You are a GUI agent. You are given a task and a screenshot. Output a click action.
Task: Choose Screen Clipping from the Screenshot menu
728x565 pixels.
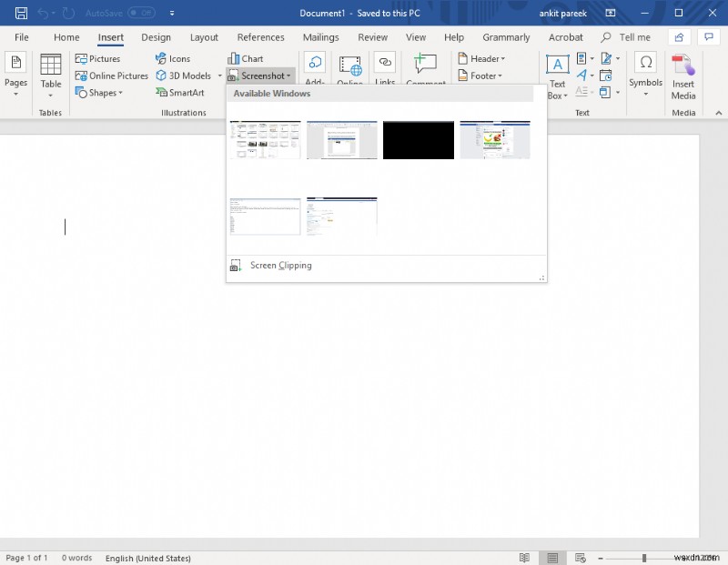pyautogui.click(x=279, y=265)
